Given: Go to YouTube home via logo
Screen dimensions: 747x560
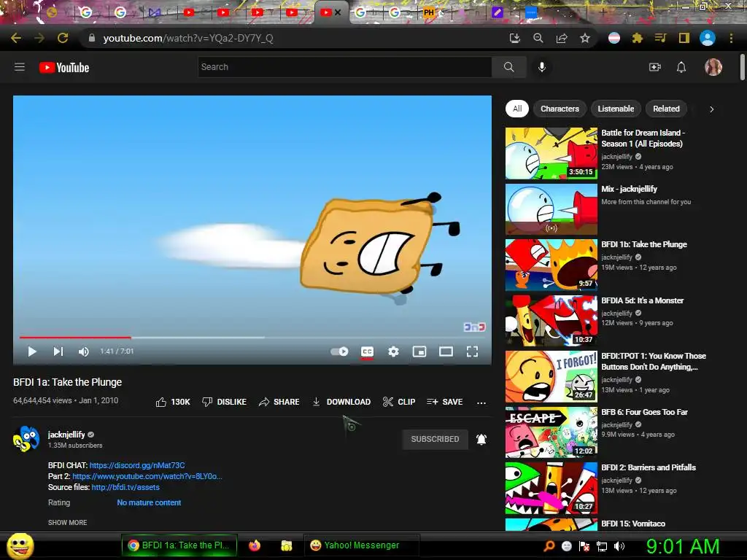Looking at the screenshot, I should tap(64, 68).
